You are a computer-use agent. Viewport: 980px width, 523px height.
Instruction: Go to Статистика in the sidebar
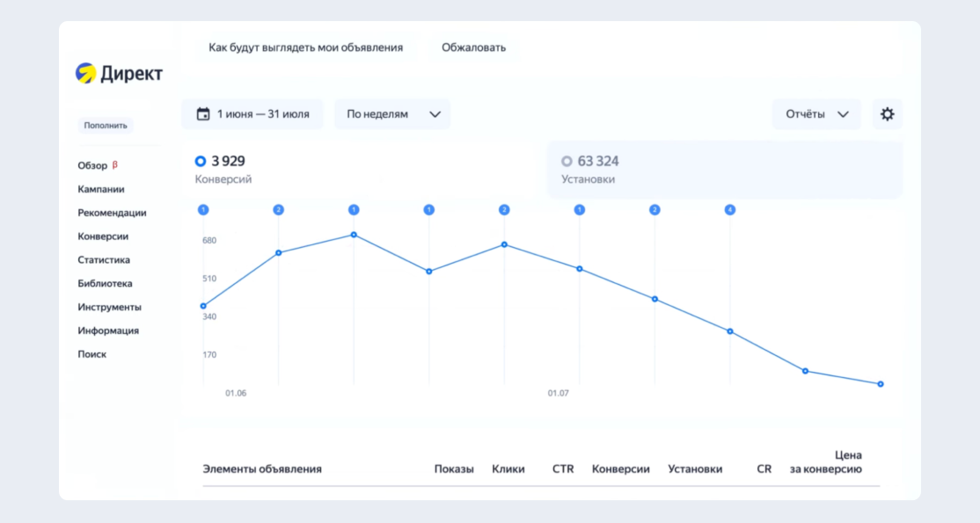coord(104,260)
